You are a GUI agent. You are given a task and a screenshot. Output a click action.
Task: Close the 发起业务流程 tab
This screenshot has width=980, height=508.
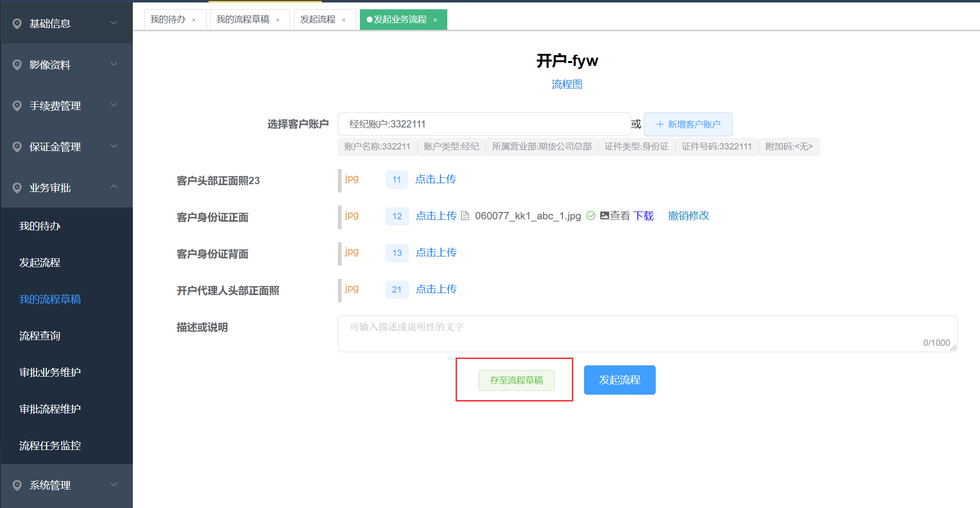pyautogui.click(x=435, y=20)
